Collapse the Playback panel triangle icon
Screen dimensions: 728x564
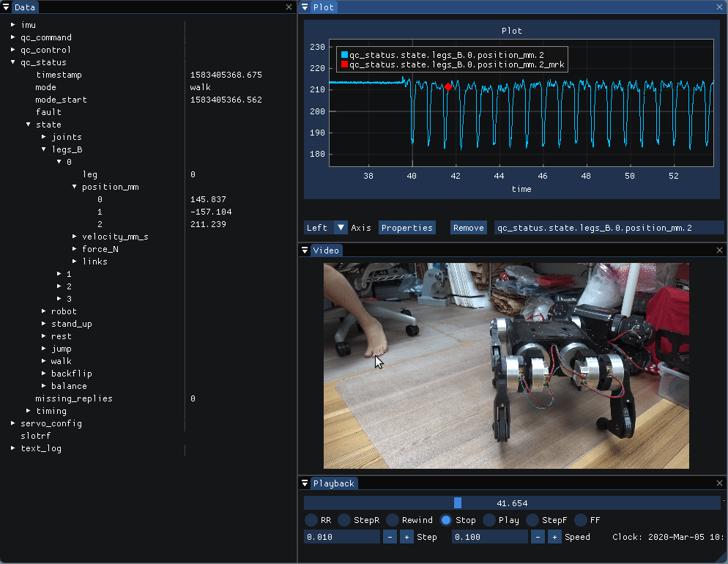305,483
